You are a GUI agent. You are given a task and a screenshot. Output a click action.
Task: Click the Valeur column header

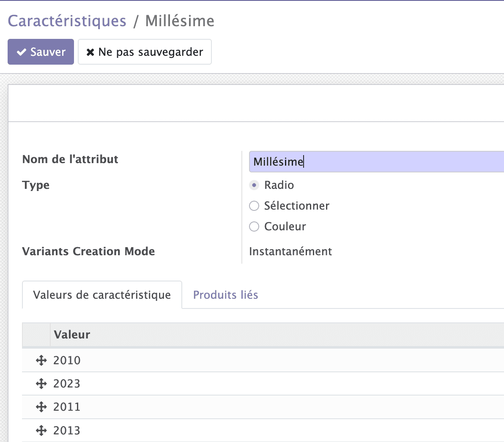[x=72, y=334]
